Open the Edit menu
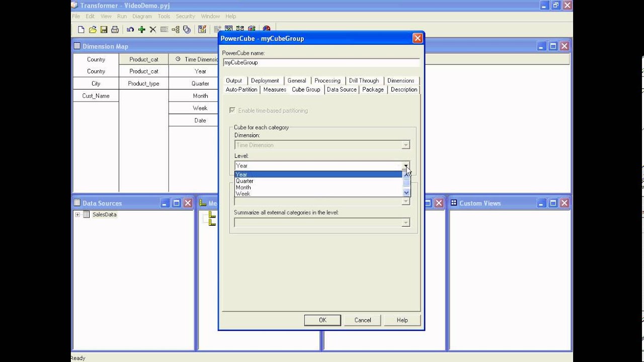This screenshot has height=362, width=644. tap(90, 16)
